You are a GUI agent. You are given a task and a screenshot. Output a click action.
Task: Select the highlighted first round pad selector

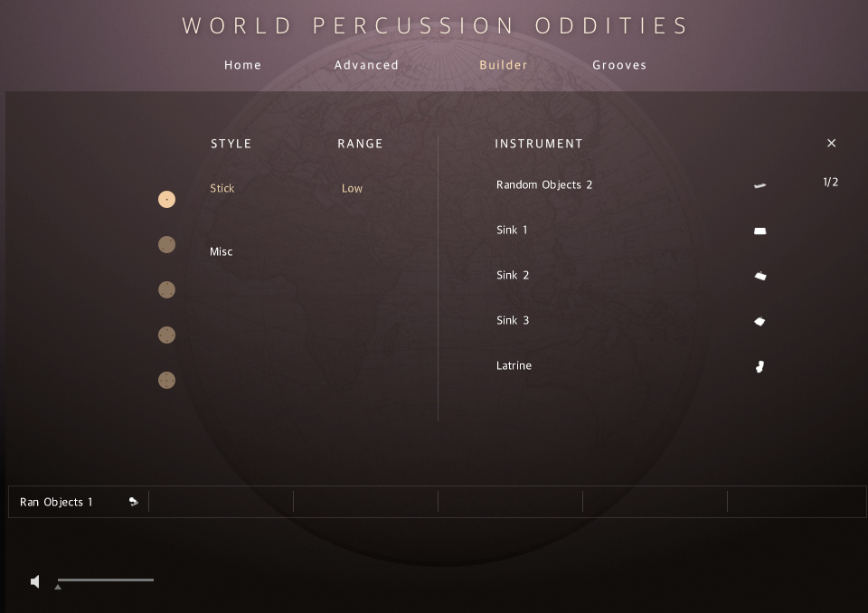(166, 199)
